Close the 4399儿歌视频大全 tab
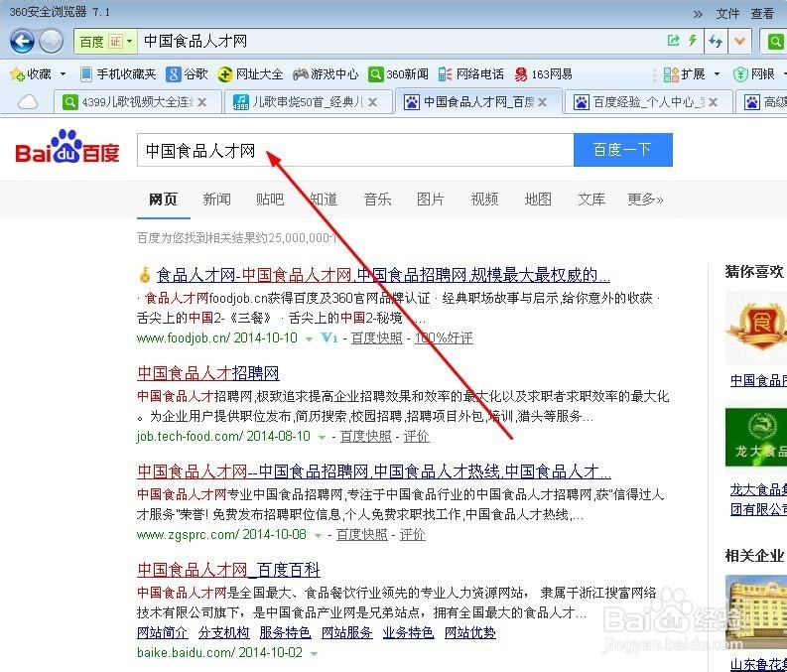787x672 pixels. 201,102
